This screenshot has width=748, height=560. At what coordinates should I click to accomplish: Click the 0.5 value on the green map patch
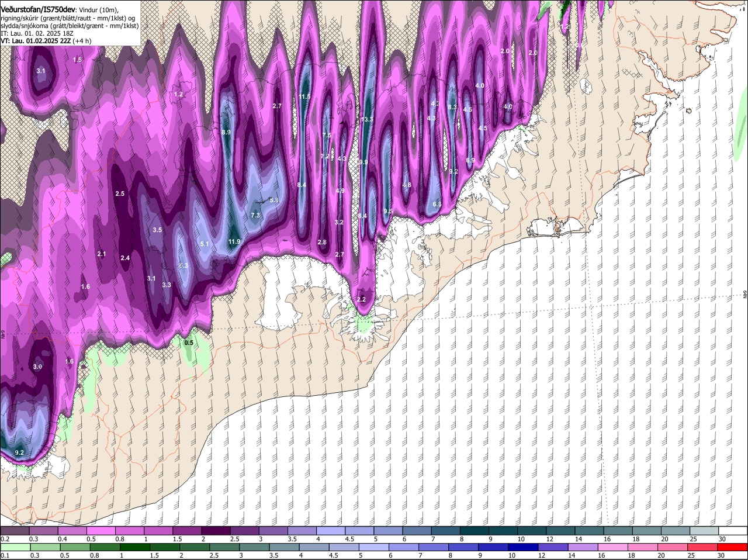(x=189, y=343)
